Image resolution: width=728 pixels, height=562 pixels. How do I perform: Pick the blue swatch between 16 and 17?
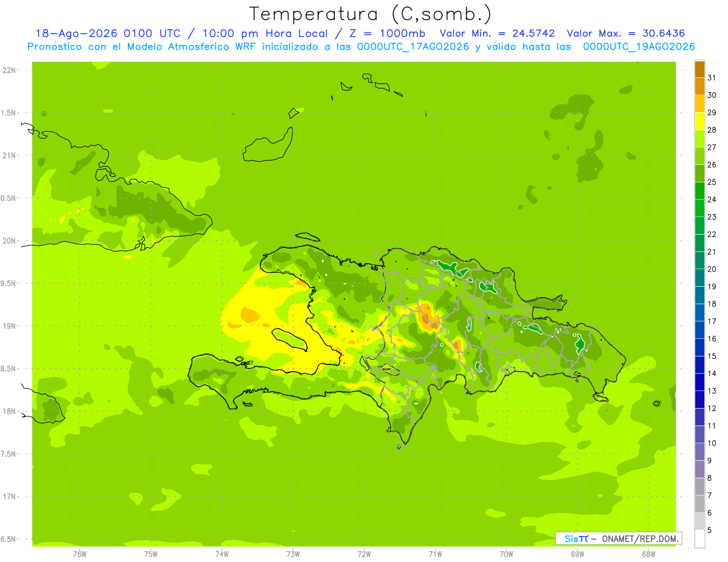pyautogui.click(x=699, y=330)
